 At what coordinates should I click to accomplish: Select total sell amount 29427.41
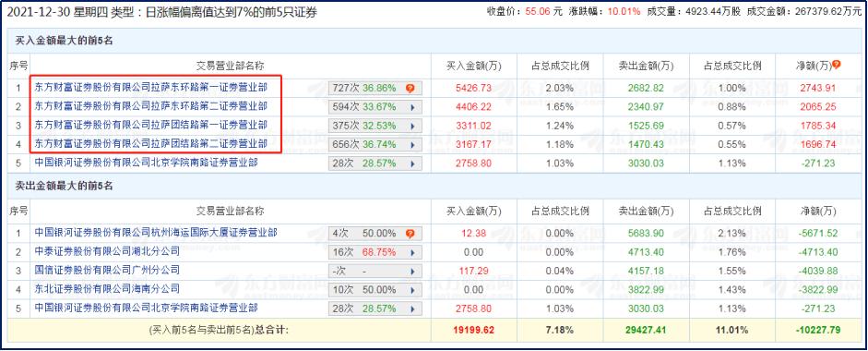646,330
